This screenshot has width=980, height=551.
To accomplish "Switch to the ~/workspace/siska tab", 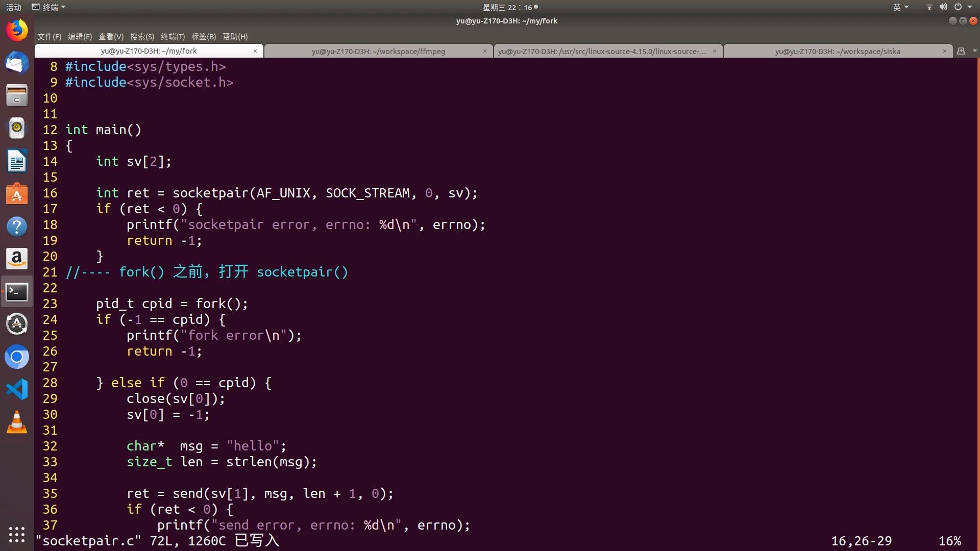I will [837, 51].
